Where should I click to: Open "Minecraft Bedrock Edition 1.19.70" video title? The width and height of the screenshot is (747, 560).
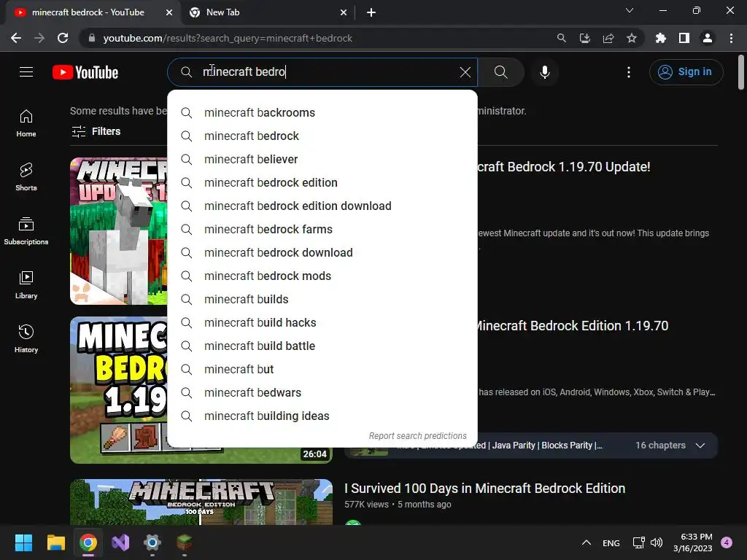click(x=573, y=326)
